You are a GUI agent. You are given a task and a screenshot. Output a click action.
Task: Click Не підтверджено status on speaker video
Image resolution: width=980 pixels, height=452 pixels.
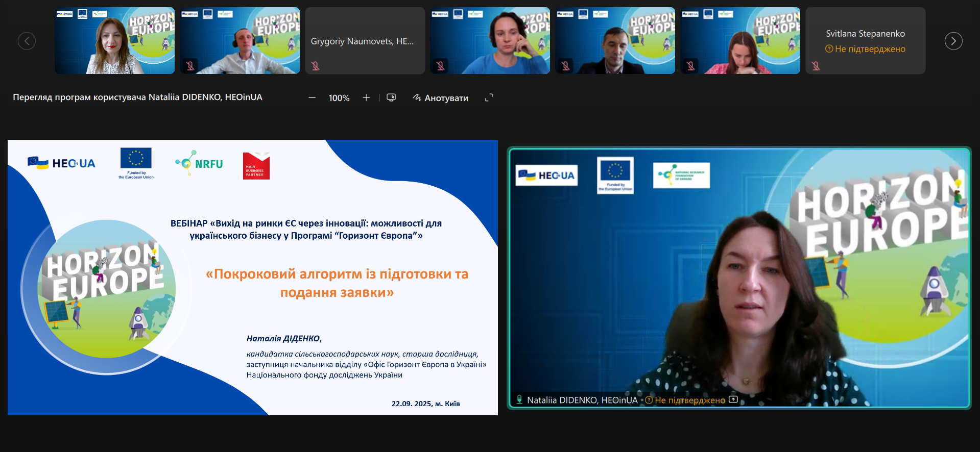point(685,400)
